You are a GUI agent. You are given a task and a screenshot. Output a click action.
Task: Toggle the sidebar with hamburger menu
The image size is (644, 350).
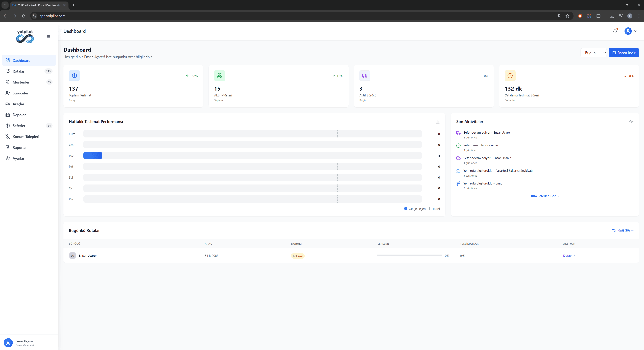tap(48, 36)
